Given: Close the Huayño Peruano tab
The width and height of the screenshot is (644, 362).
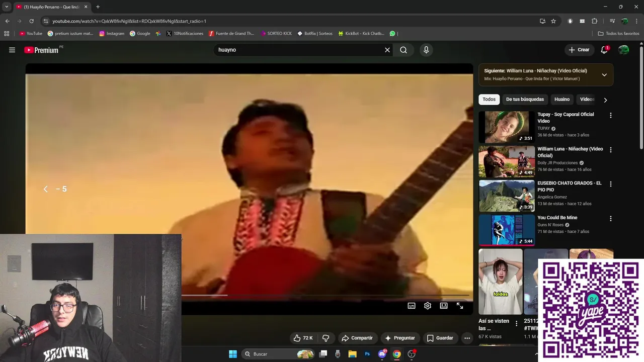Looking at the screenshot, I should [x=86, y=7].
